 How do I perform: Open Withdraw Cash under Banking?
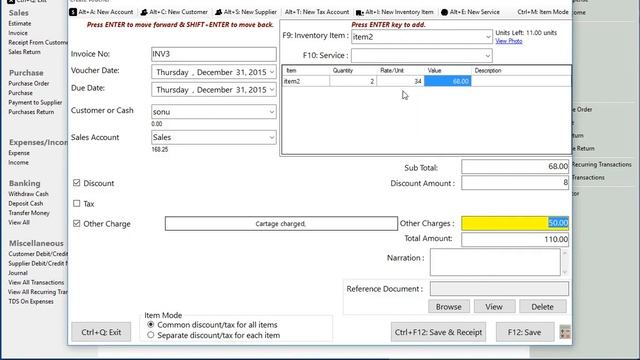pos(28,194)
